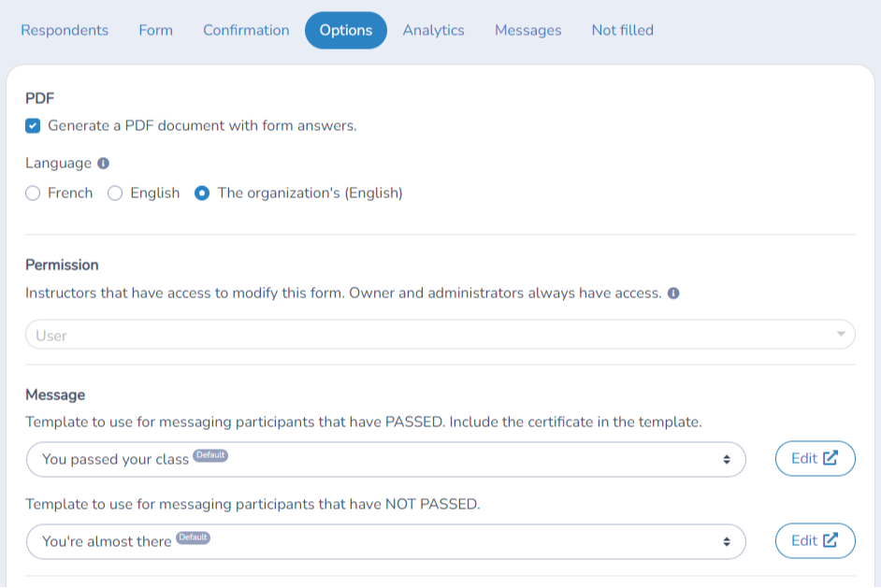Edit the NOT PASSED message template
Image resolution: width=881 pixels, height=588 pixels.
tap(815, 541)
